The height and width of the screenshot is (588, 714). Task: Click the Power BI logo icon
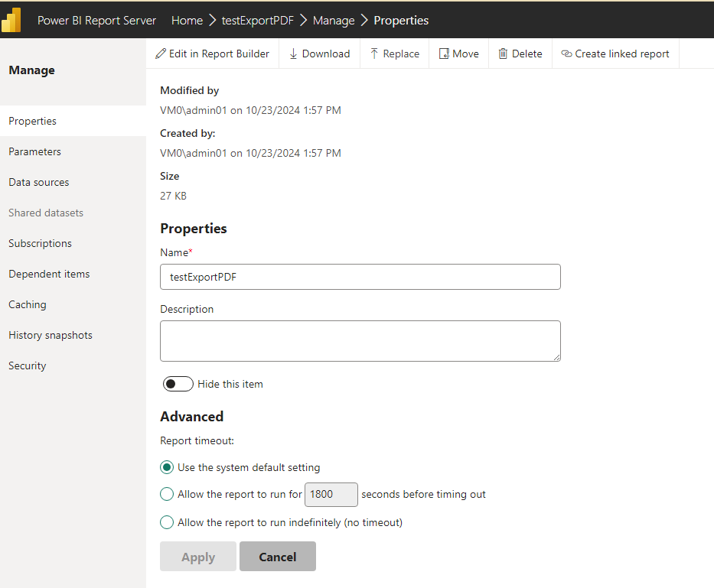[11, 20]
